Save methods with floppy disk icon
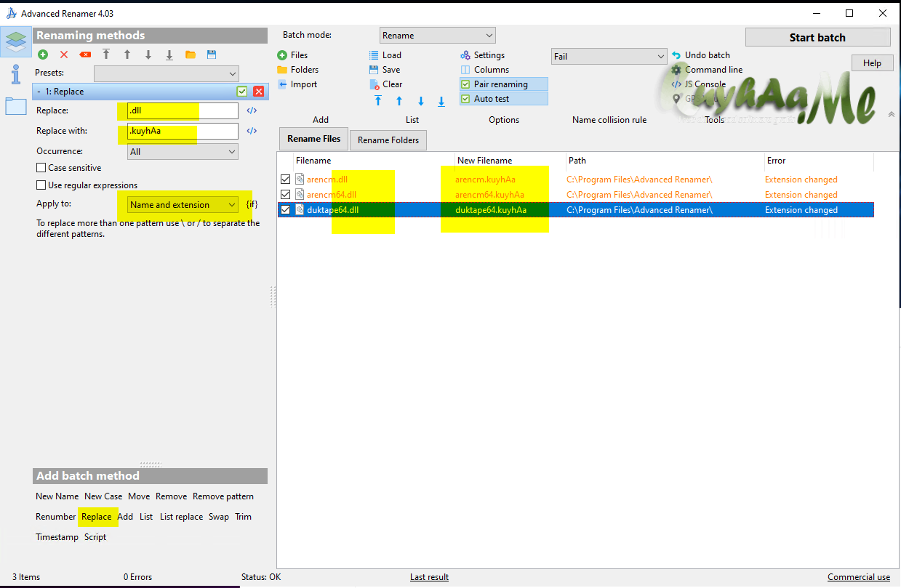The image size is (901, 588). point(212,55)
